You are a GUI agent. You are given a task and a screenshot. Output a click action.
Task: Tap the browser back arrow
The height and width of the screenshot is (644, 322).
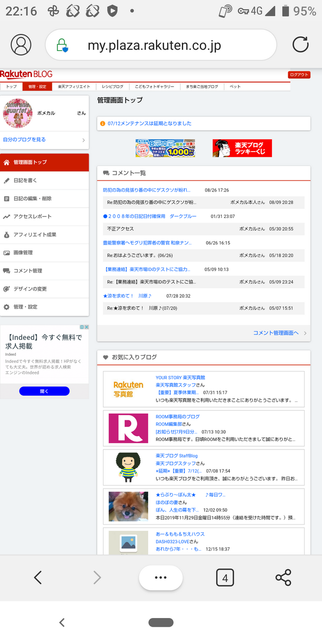(38, 578)
